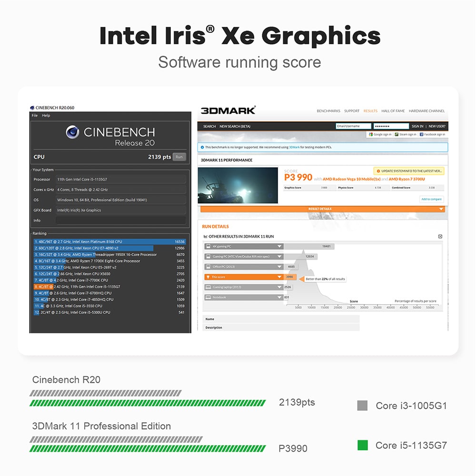Click the Add to compare button
The height and width of the screenshot is (476, 476).
[431, 199]
